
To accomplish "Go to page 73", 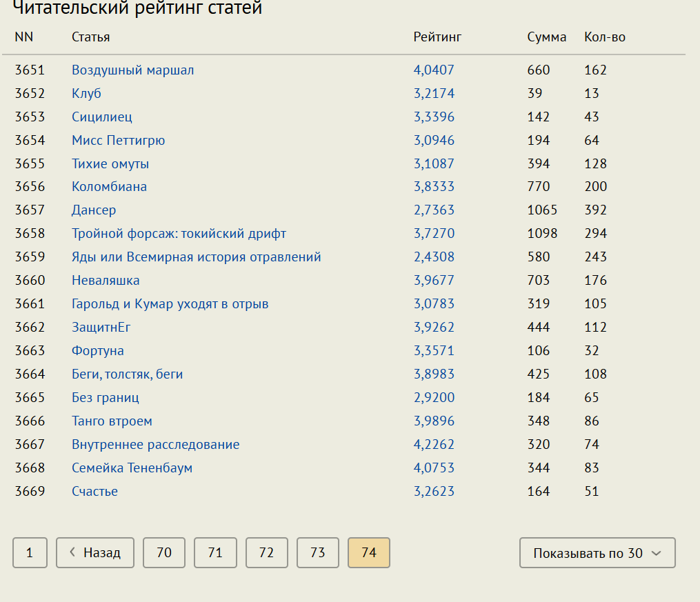I will [x=318, y=552].
